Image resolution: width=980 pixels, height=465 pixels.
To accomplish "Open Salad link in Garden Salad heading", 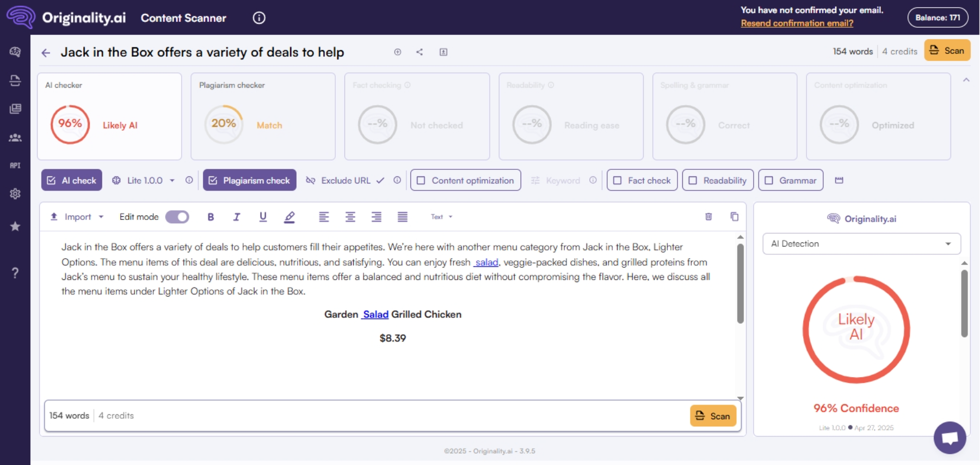I will pos(375,315).
